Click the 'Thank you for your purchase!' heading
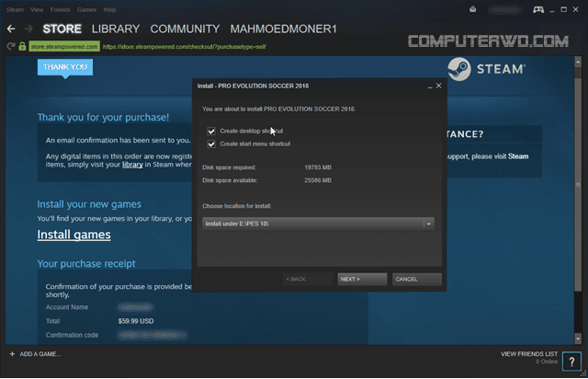The height and width of the screenshot is (379, 588). tap(103, 117)
